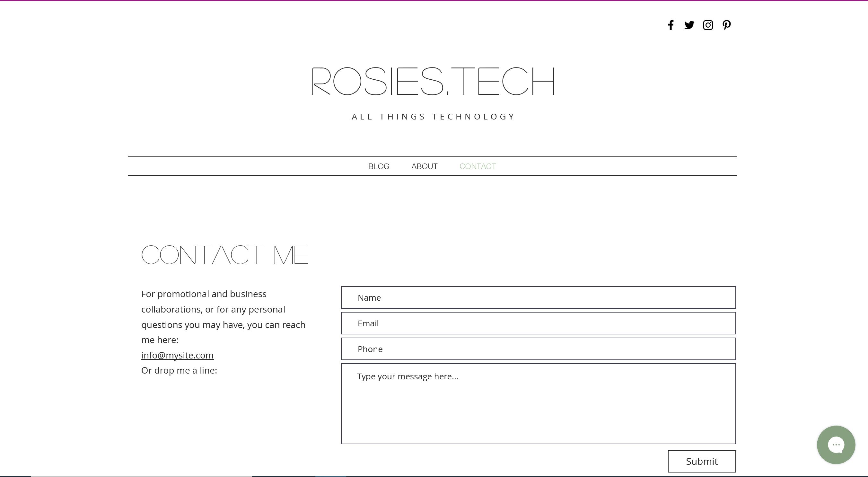Click the info@mysite.com email link

(x=177, y=355)
